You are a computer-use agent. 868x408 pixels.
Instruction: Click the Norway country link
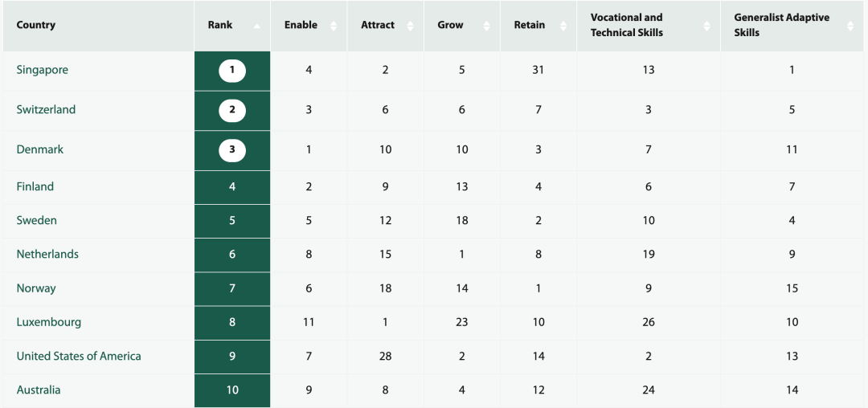pyautogui.click(x=36, y=288)
